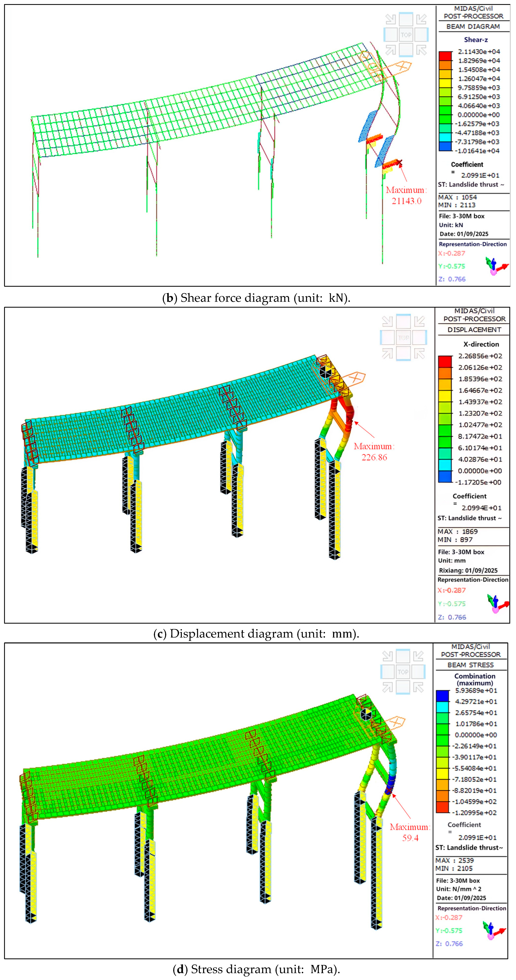Pick the red swatch beside 2.11430e+04
This screenshot has width=516, height=980.
tap(445, 56)
